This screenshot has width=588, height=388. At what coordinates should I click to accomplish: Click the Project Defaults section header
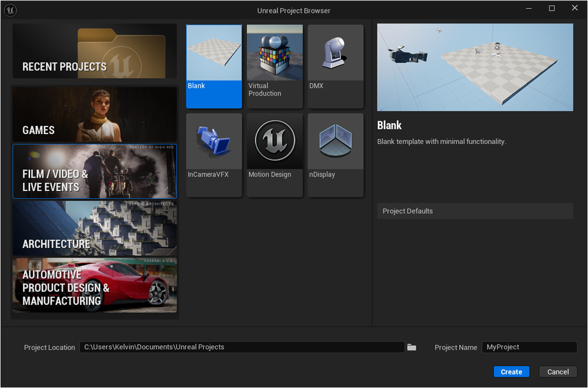tap(475, 211)
